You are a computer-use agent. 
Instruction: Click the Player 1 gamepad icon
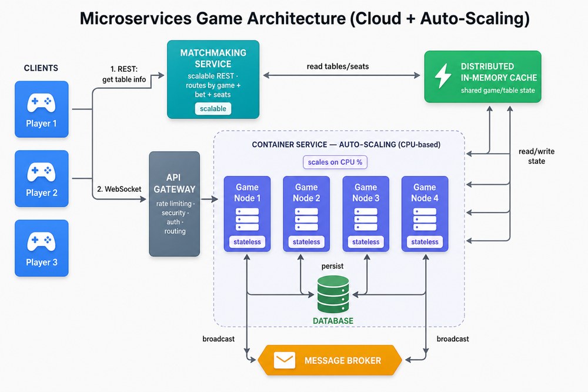pyautogui.click(x=41, y=103)
